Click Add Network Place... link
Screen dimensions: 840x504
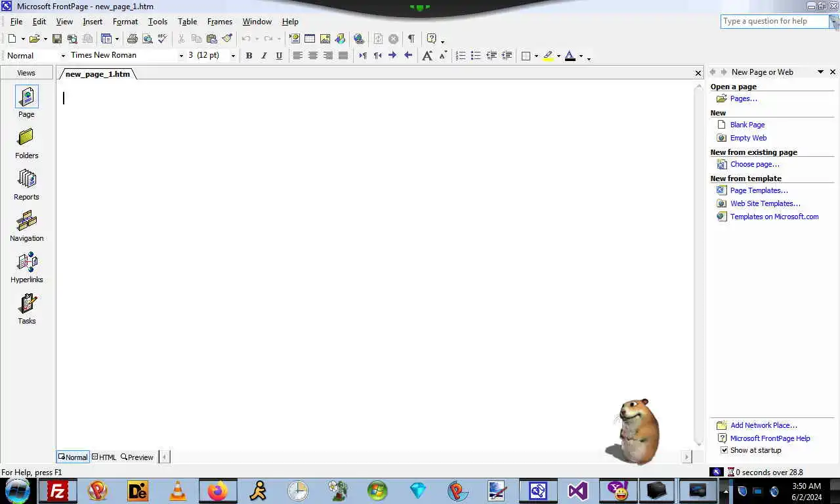click(764, 425)
